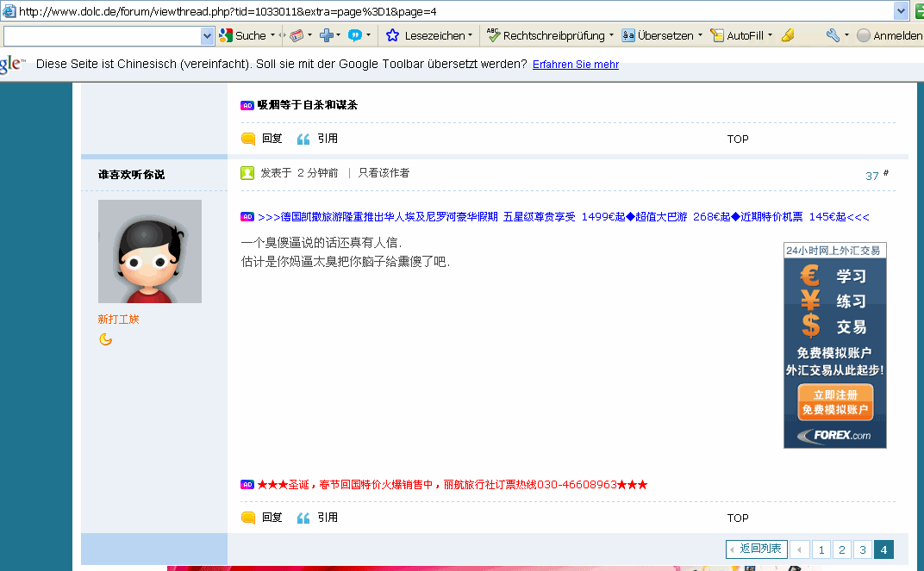Open the 'Erfahren Sie mehr' link

point(575,65)
